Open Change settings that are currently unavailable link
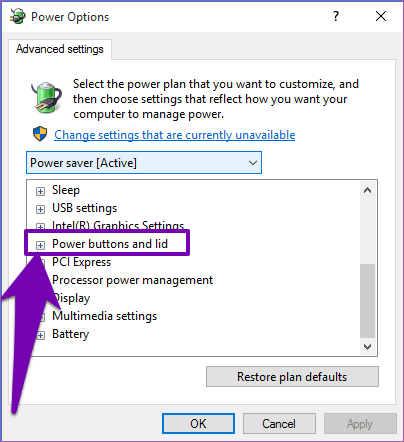Image resolution: width=404 pixels, height=442 pixels. pos(175,135)
